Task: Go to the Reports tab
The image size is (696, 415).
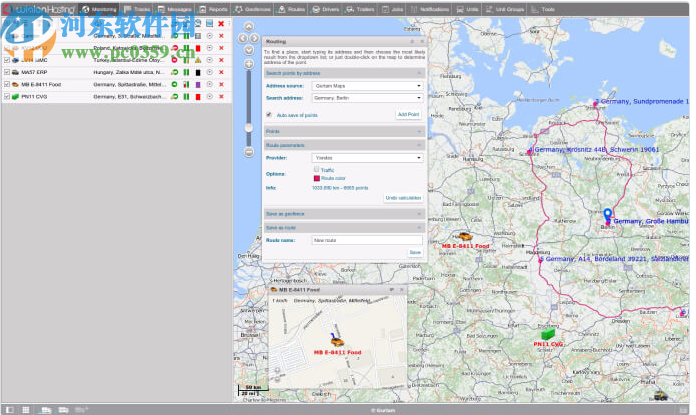Action: pyautogui.click(x=213, y=9)
